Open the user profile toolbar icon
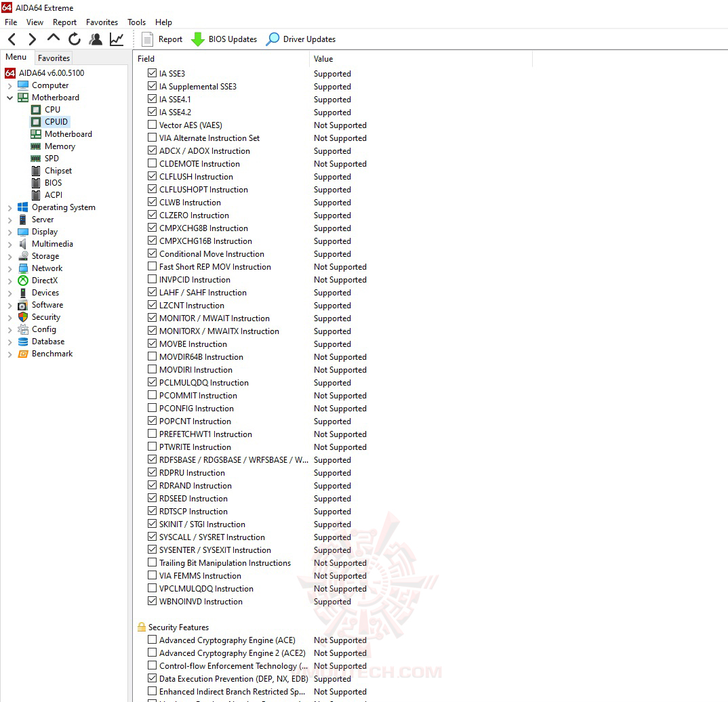 pos(96,39)
